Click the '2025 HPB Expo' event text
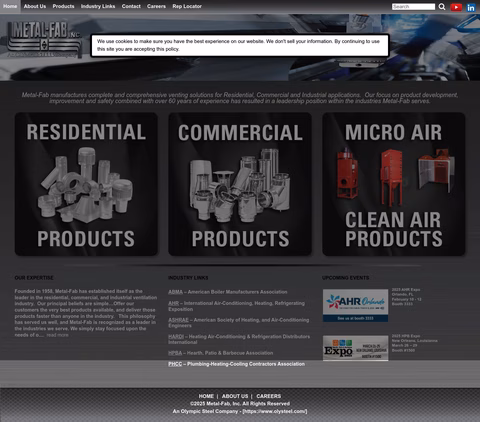Image resolution: width=480 pixels, height=422 pixels. click(x=406, y=336)
